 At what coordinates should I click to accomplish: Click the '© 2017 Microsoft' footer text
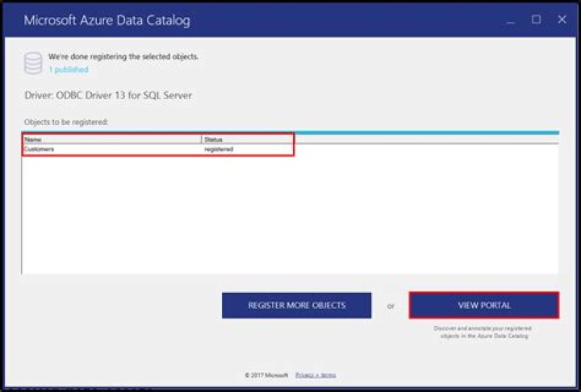pyautogui.click(x=266, y=375)
